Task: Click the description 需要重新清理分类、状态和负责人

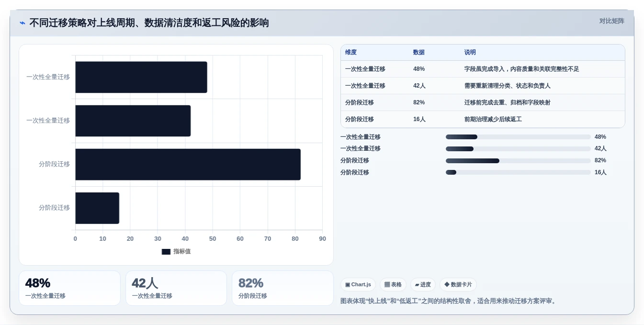Action: [507, 86]
